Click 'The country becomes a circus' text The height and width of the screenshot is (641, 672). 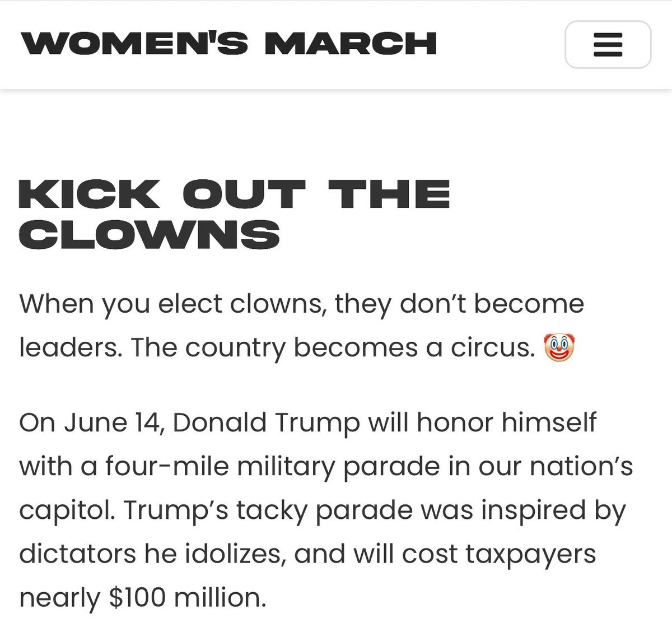pyautogui.click(x=333, y=348)
